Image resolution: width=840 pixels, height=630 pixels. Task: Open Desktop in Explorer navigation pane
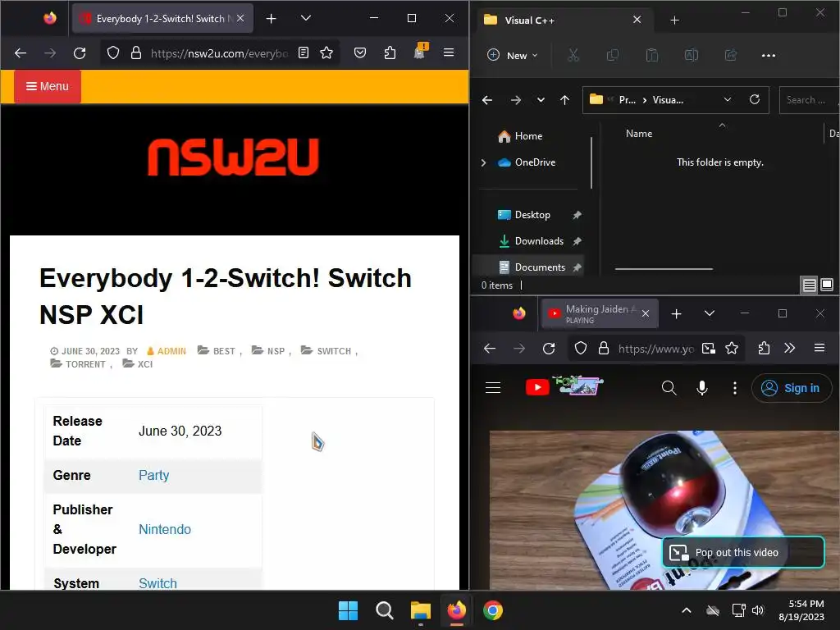tap(532, 215)
